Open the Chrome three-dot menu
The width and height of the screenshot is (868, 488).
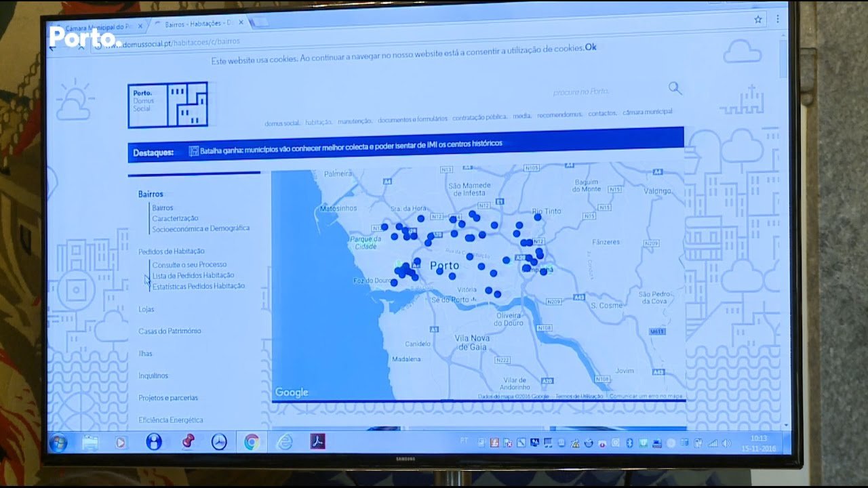click(x=778, y=19)
